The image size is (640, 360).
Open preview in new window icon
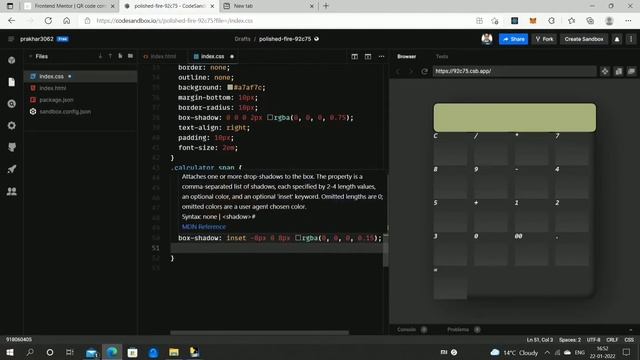pyautogui.click(x=631, y=71)
